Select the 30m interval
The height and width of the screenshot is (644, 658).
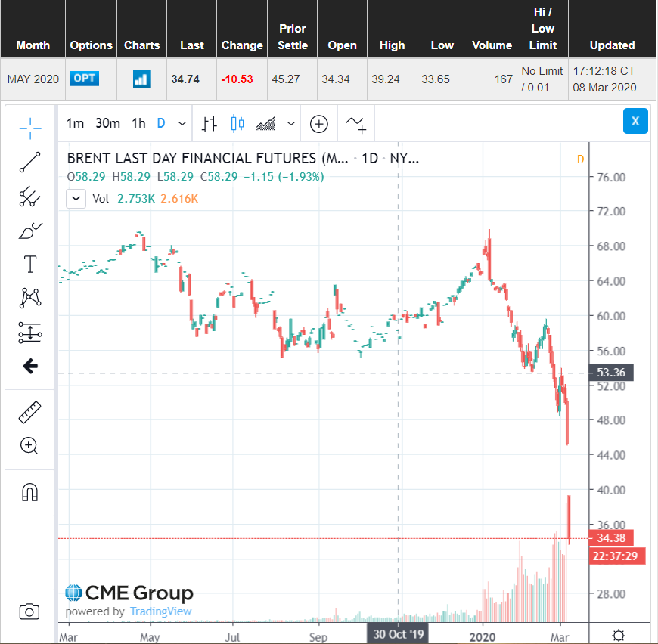point(108,123)
